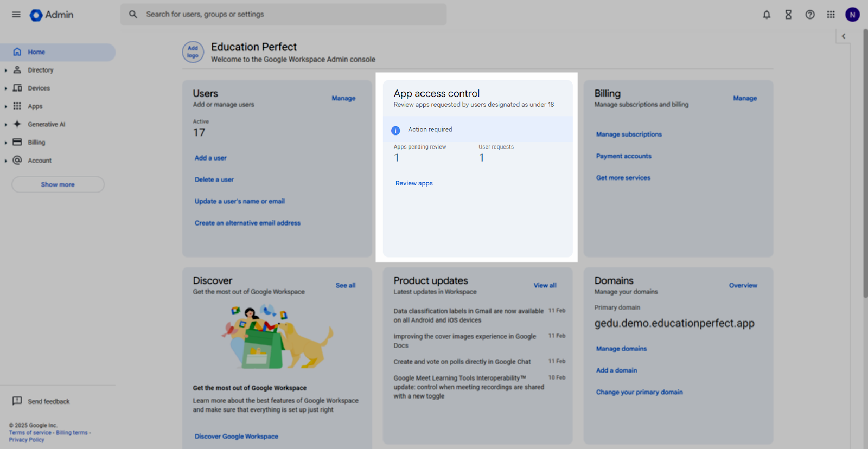Image resolution: width=868 pixels, height=449 pixels.
Task: Open the main hamburger menu
Action: [16, 15]
